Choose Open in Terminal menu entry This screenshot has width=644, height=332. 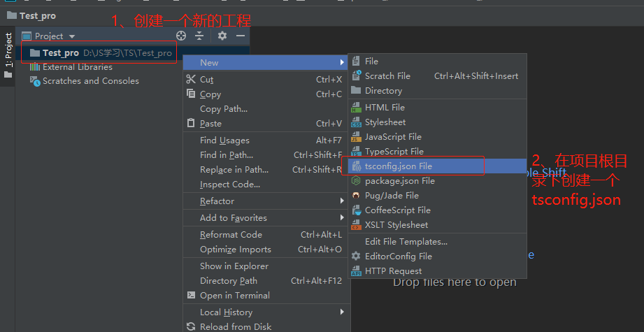pos(265,296)
